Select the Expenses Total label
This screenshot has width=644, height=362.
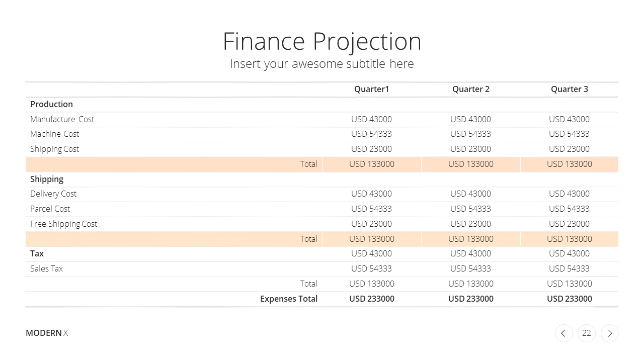tap(289, 299)
